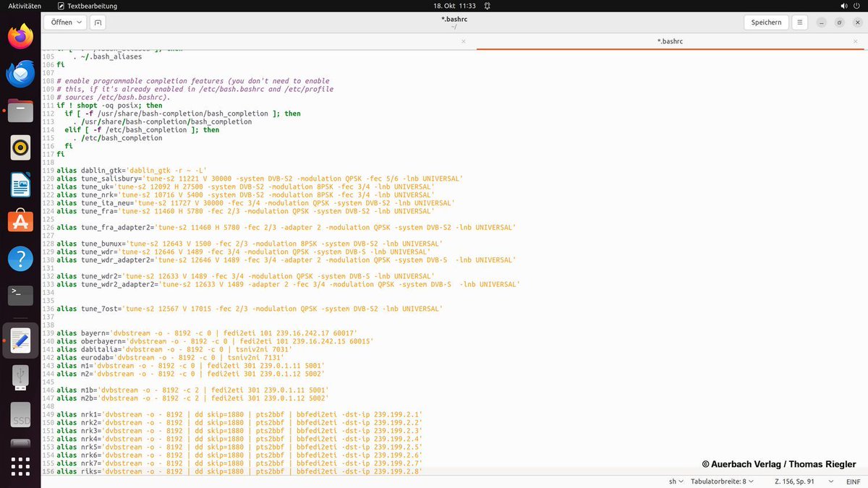Screen dimensions: 868x488
Task: Click the '. /etc/bash_completion' line
Action: point(117,138)
